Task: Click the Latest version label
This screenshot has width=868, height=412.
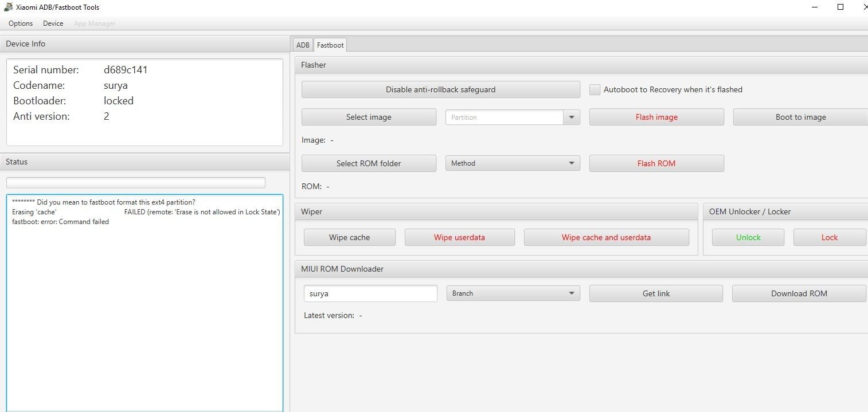Action: [x=329, y=315]
